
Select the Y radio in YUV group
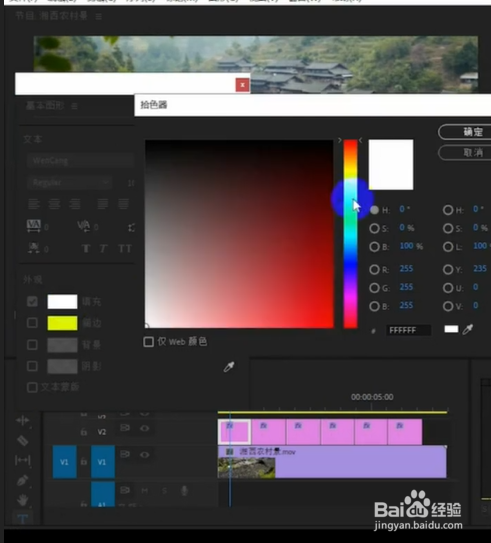click(448, 269)
